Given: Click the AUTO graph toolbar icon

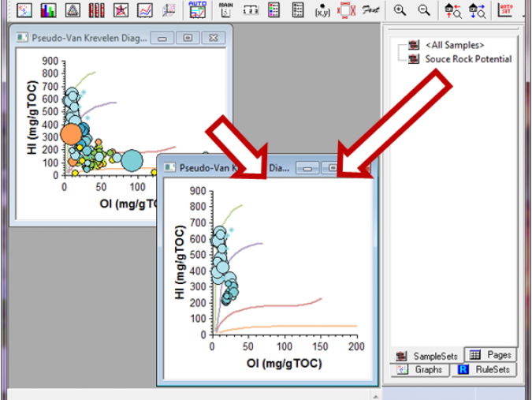Looking at the screenshot, I should click(x=198, y=9).
